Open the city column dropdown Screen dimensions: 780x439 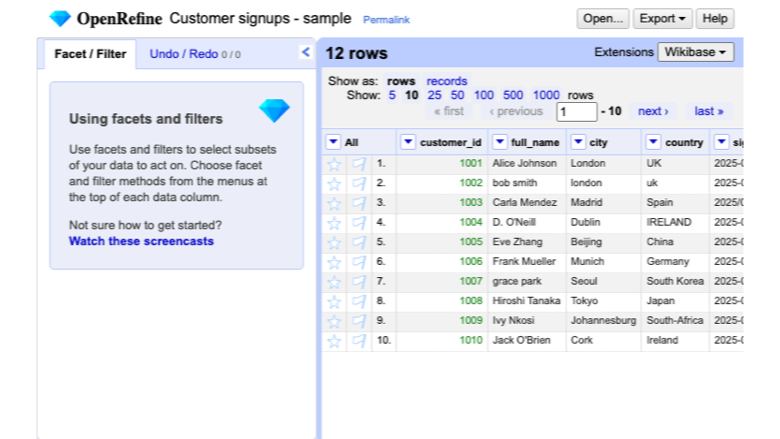[578, 142]
